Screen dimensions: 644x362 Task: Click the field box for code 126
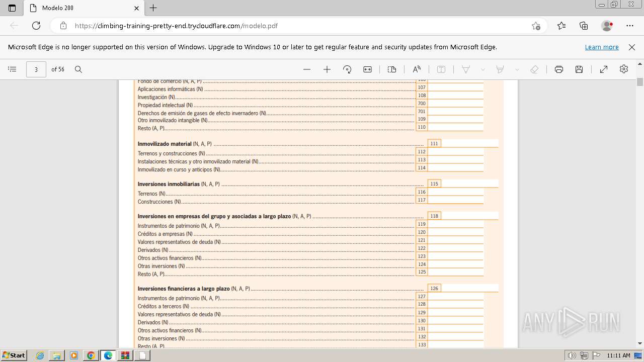pos(470,288)
